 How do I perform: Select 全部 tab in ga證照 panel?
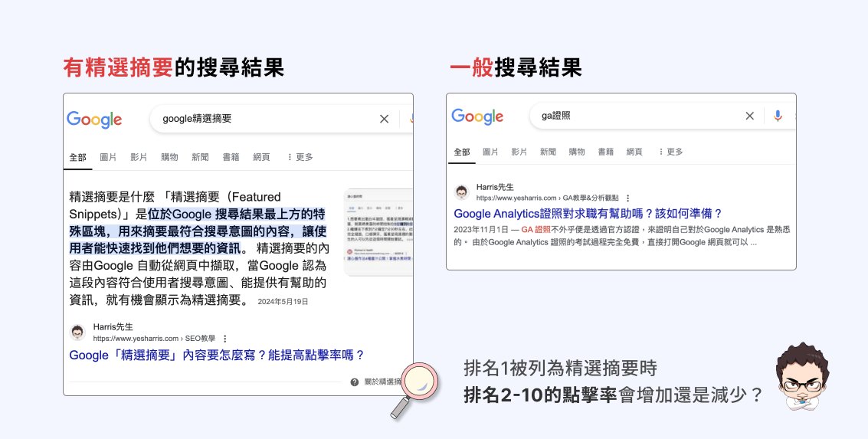462,152
